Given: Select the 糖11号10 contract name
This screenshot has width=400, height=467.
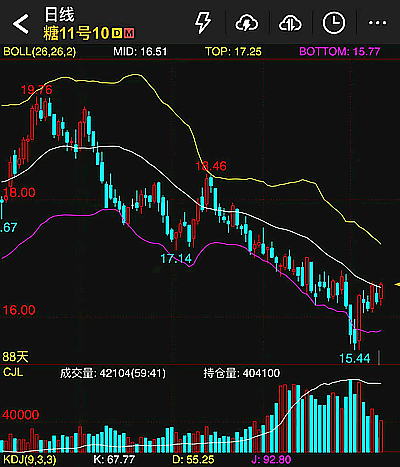Looking at the screenshot, I should [x=76, y=33].
